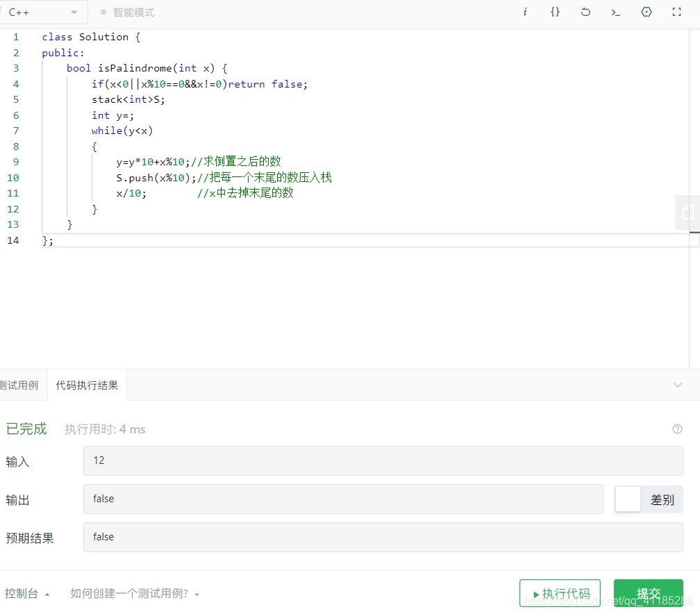Open the 如何创建一个测试用例? dropdown
The height and width of the screenshot is (614, 700).
[135, 593]
